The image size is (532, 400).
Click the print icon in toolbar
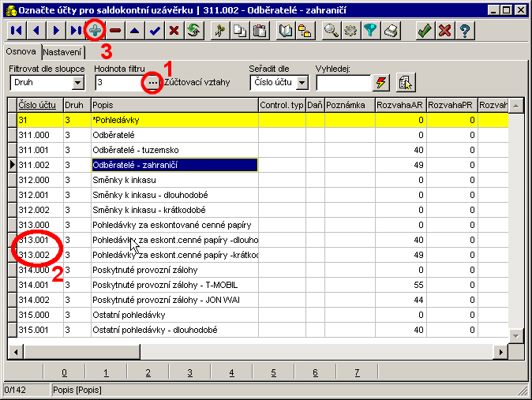(393, 30)
